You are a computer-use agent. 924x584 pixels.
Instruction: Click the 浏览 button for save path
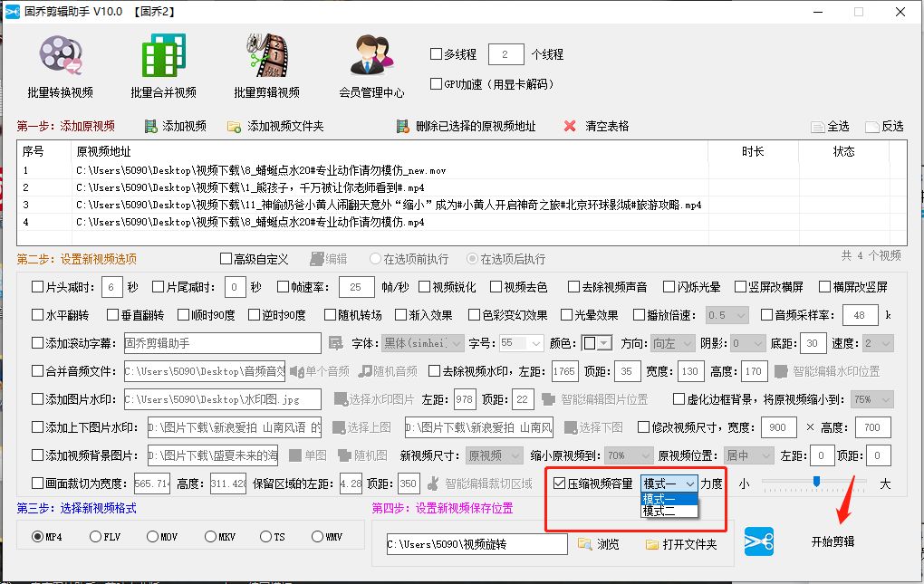point(598,545)
